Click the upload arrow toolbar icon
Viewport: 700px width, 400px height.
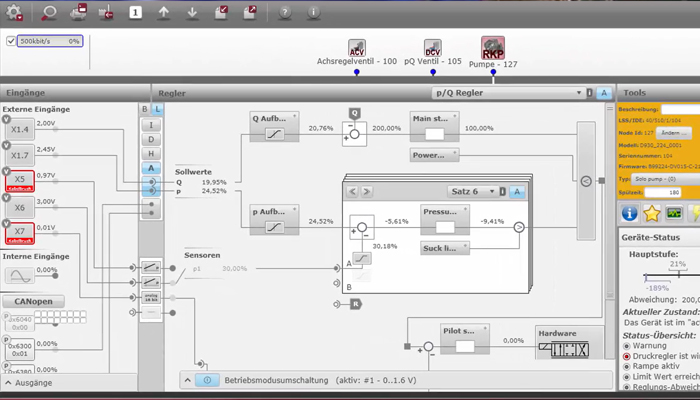pyautogui.click(x=164, y=12)
